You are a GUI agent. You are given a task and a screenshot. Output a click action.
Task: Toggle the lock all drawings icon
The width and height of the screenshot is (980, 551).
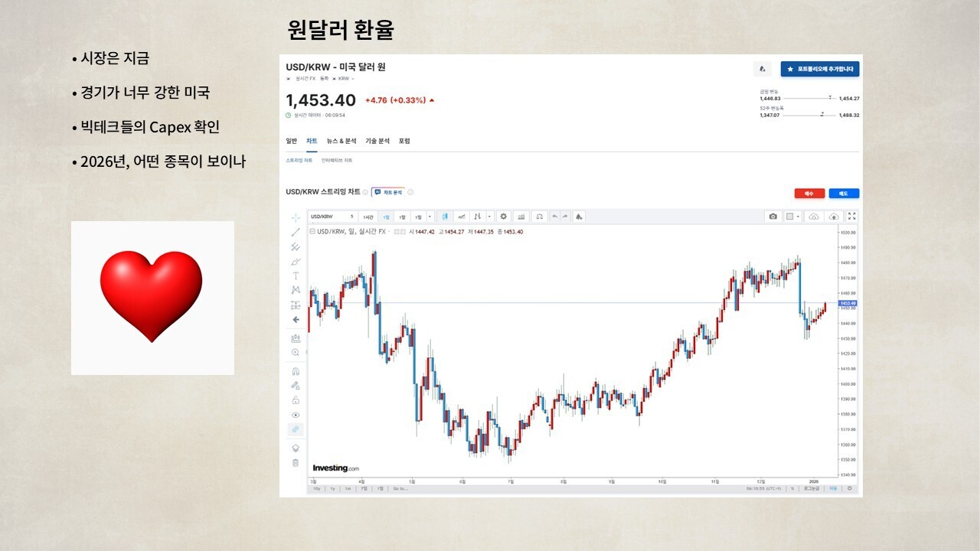(x=296, y=400)
